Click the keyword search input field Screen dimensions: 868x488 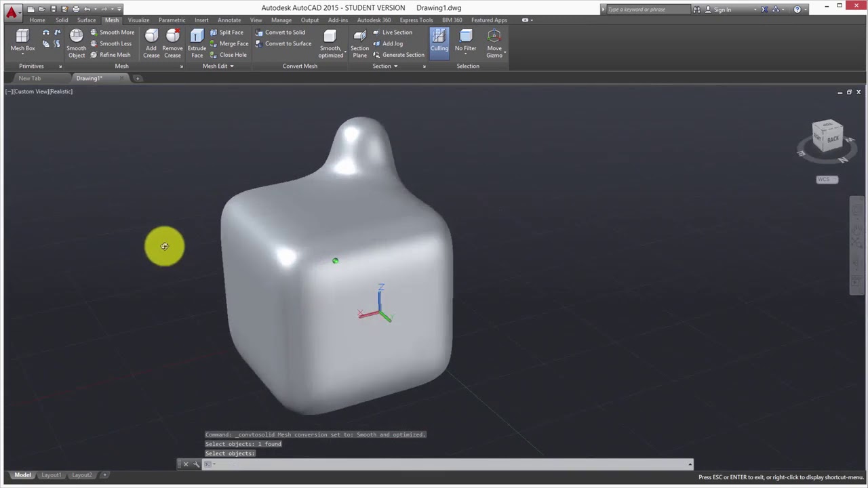(648, 9)
